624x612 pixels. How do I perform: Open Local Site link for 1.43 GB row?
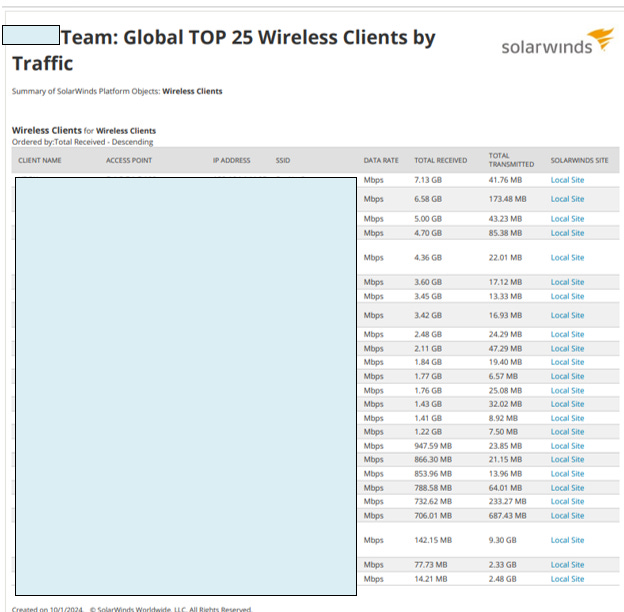click(x=567, y=404)
